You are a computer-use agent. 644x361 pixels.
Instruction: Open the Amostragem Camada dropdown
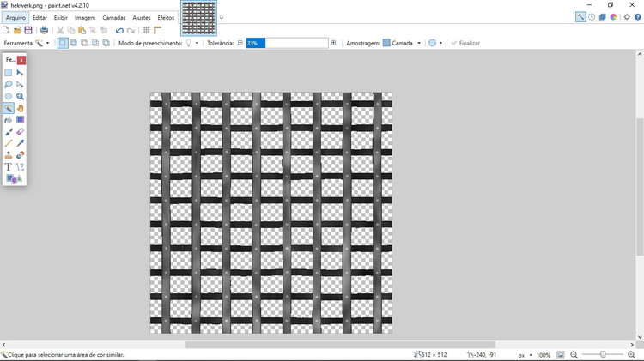point(402,43)
